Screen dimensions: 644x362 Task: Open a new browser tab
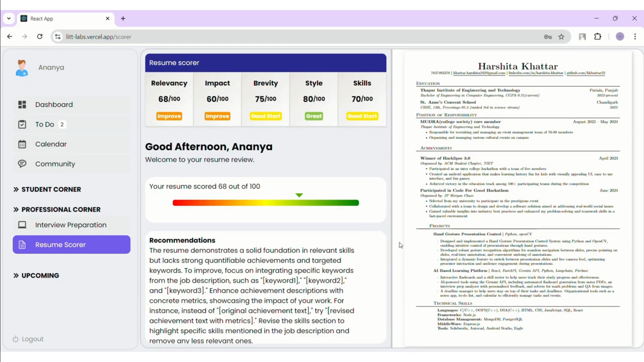(123, 19)
